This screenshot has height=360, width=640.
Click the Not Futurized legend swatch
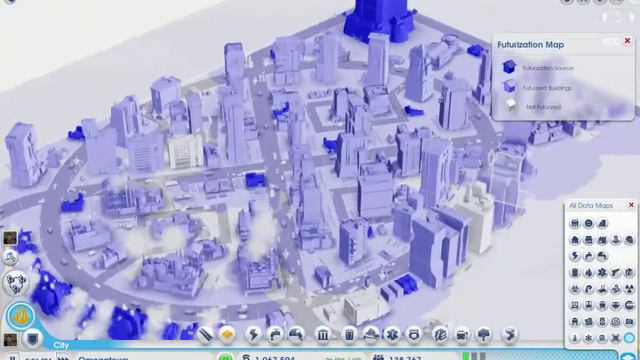coord(510,105)
